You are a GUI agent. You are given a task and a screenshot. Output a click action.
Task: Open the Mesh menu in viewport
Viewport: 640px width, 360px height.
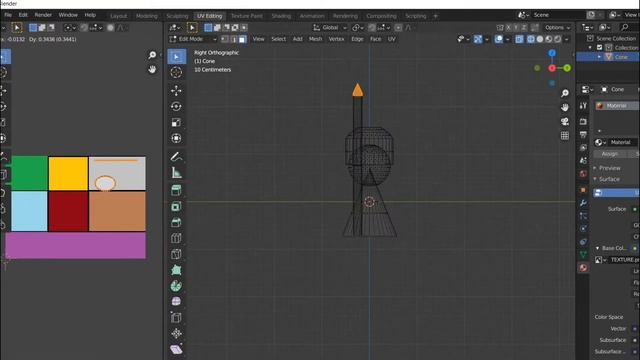[x=315, y=39]
